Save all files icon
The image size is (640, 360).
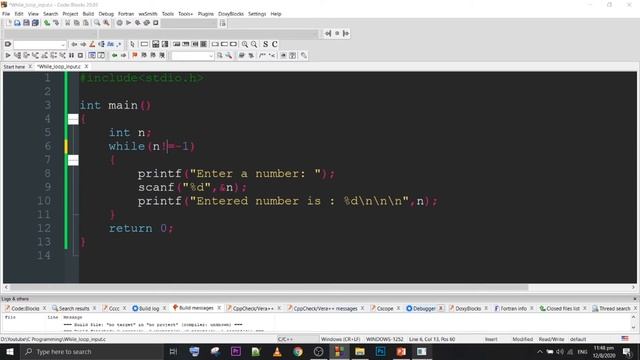coord(35,23)
